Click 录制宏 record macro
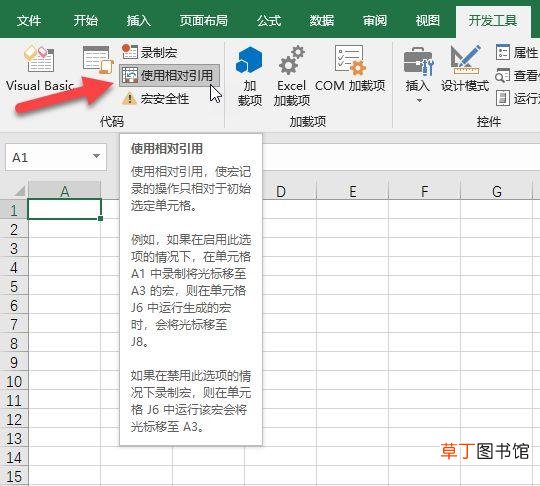This screenshot has width=540, height=486. 150,52
